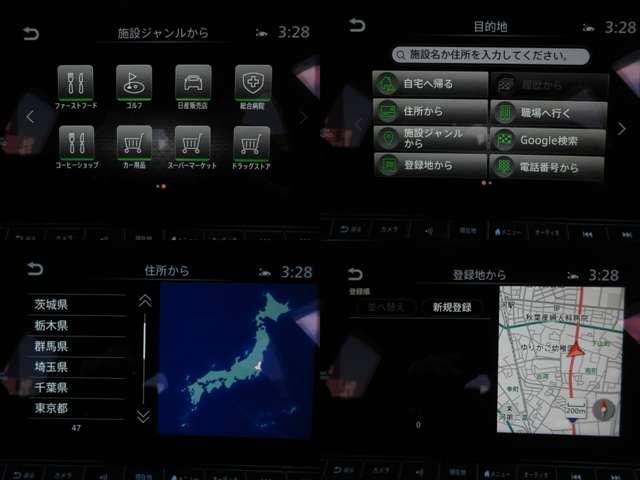
Task: Tap the 200m map scale indicator
Action: (575, 410)
